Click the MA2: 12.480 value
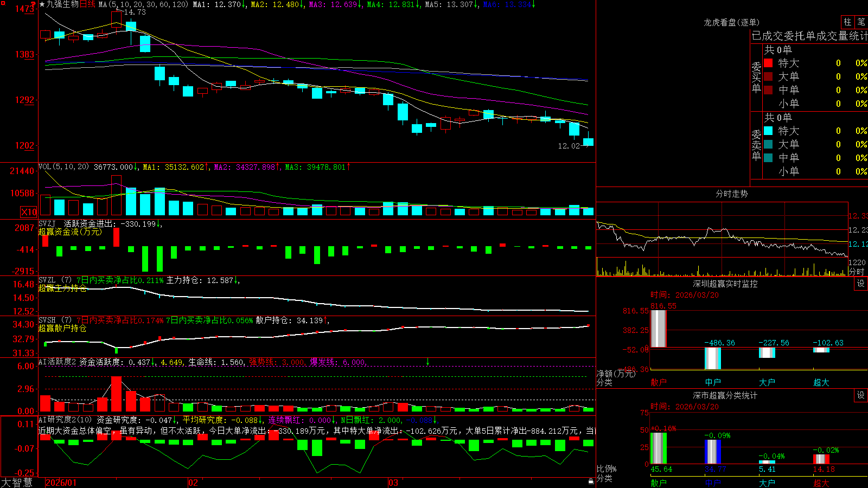868x488 pixels. pos(275,4)
